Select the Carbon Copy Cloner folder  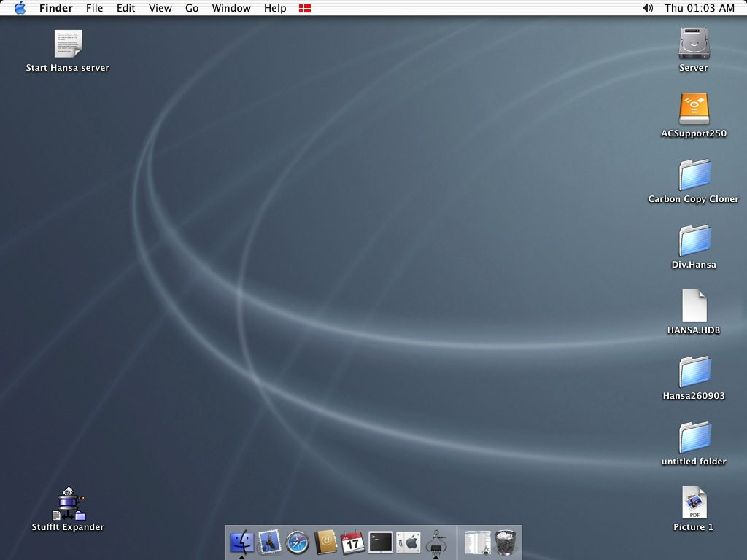[x=694, y=174]
